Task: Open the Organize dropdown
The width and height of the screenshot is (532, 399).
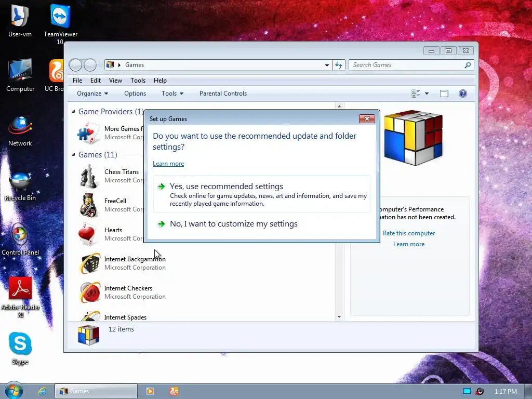Action: (x=92, y=94)
